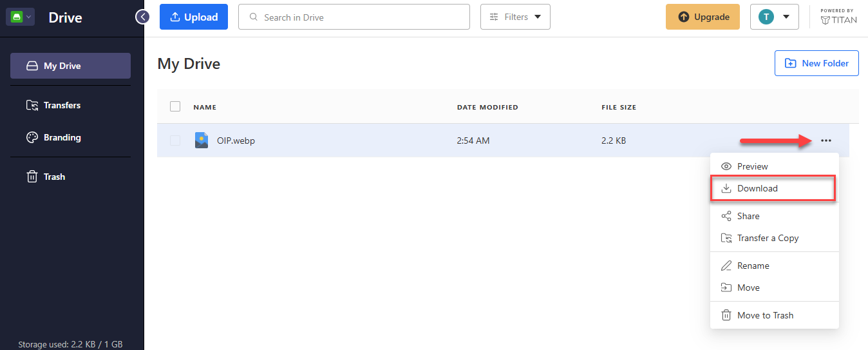
Task: Choose Preview from the context menu
Action: [774, 166]
